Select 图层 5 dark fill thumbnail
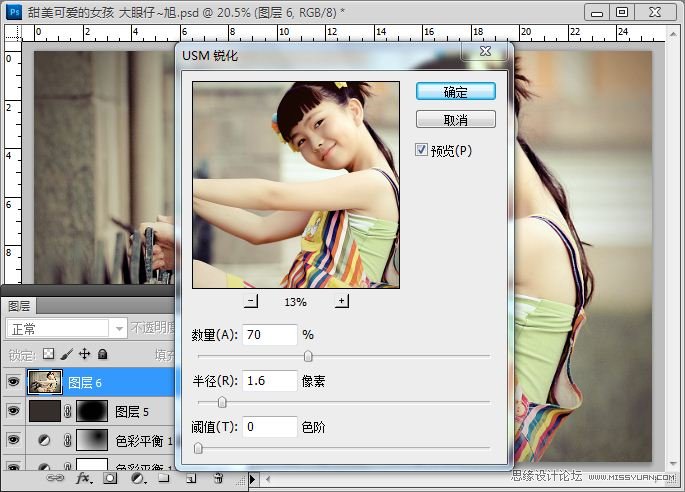The width and height of the screenshot is (685, 492). pos(45,411)
